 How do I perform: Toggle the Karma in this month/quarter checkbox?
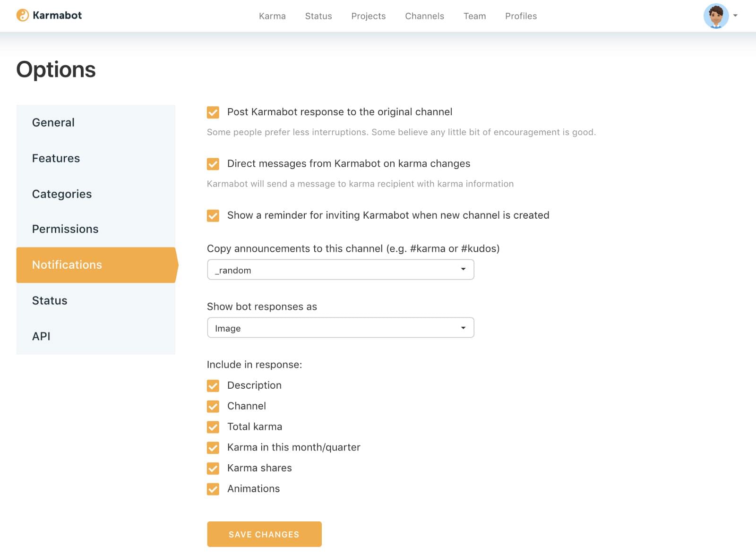click(213, 448)
